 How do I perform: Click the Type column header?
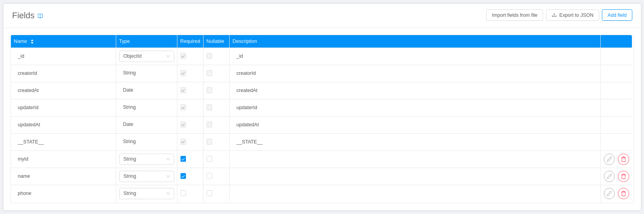pos(147,41)
